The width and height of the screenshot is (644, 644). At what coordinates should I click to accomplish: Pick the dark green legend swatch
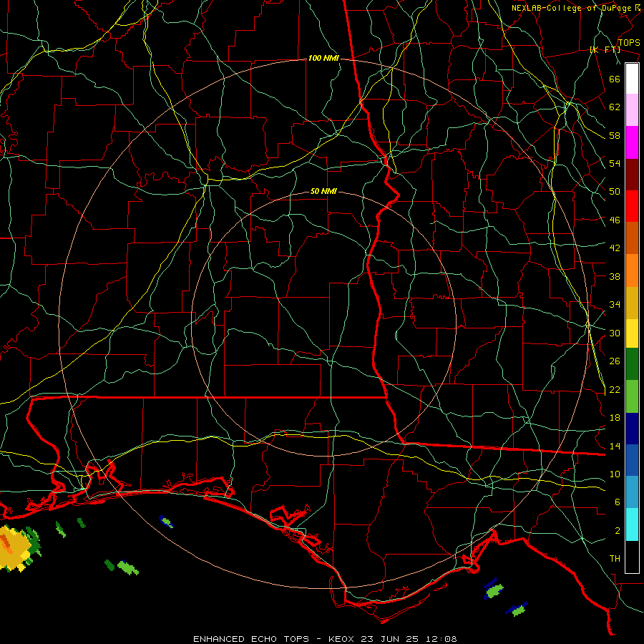(x=632, y=364)
